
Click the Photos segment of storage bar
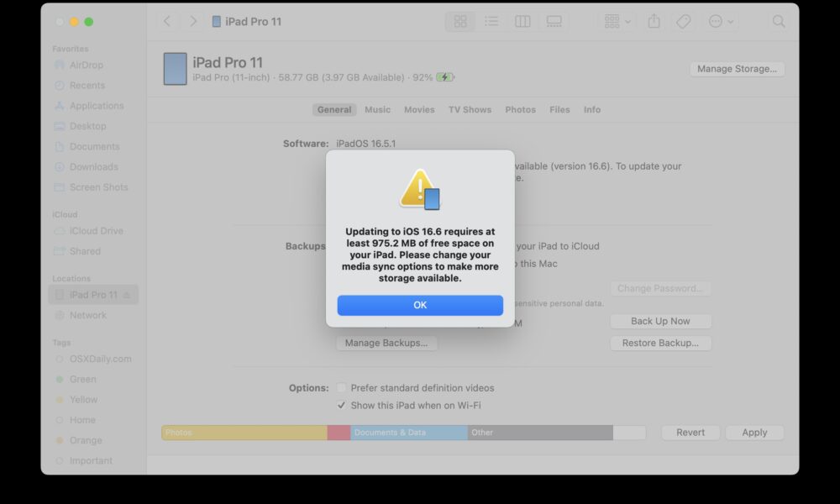coord(244,433)
